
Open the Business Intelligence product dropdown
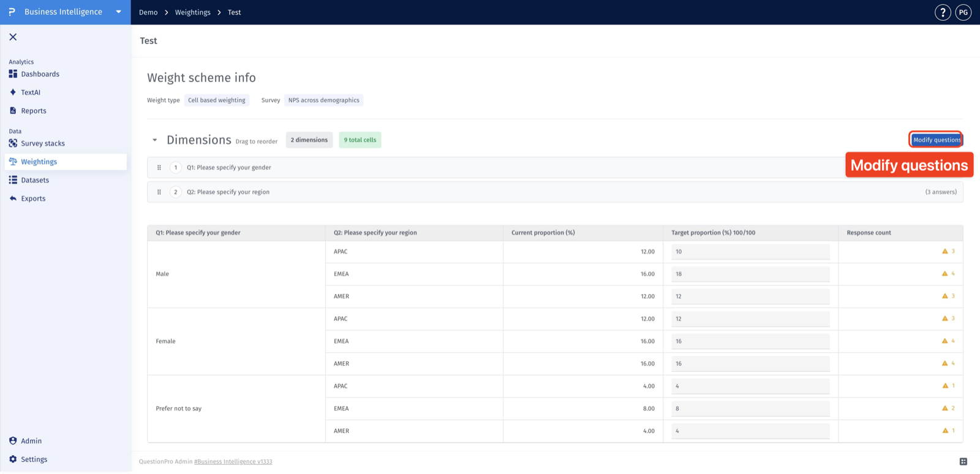pyautogui.click(x=119, y=12)
